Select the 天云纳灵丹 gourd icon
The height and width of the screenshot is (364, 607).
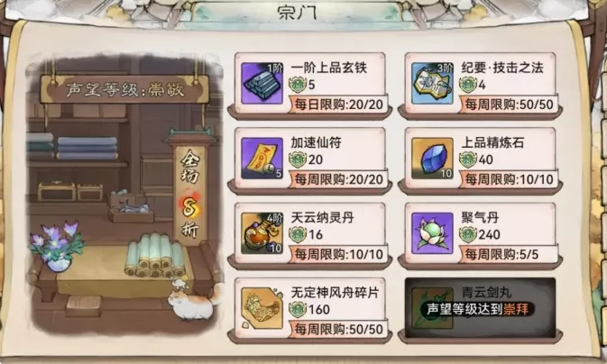click(x=262, y=233)
